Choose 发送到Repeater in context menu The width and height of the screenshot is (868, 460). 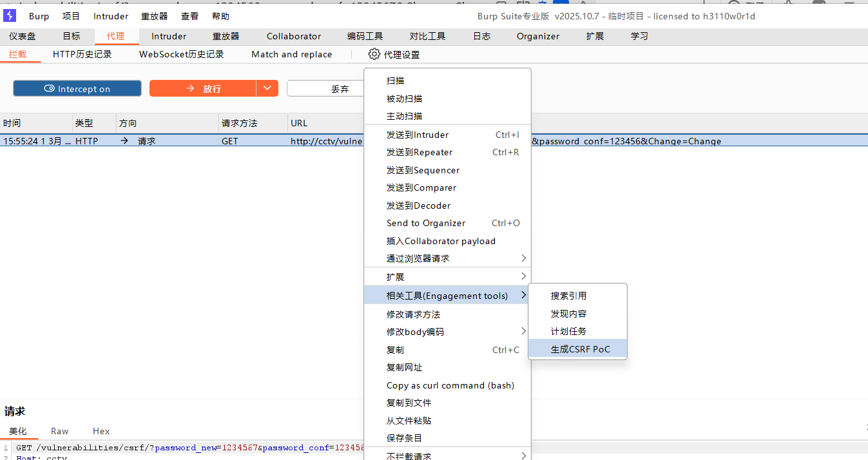tap(447, 152)
